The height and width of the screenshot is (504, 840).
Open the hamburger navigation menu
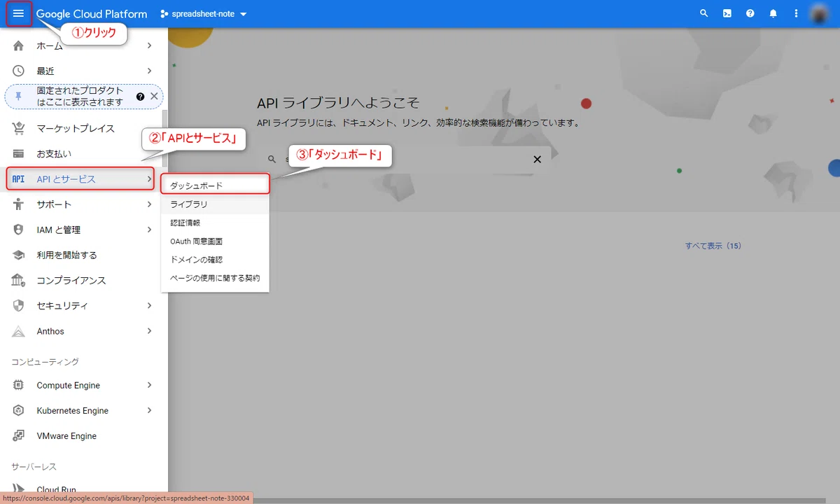18,14
